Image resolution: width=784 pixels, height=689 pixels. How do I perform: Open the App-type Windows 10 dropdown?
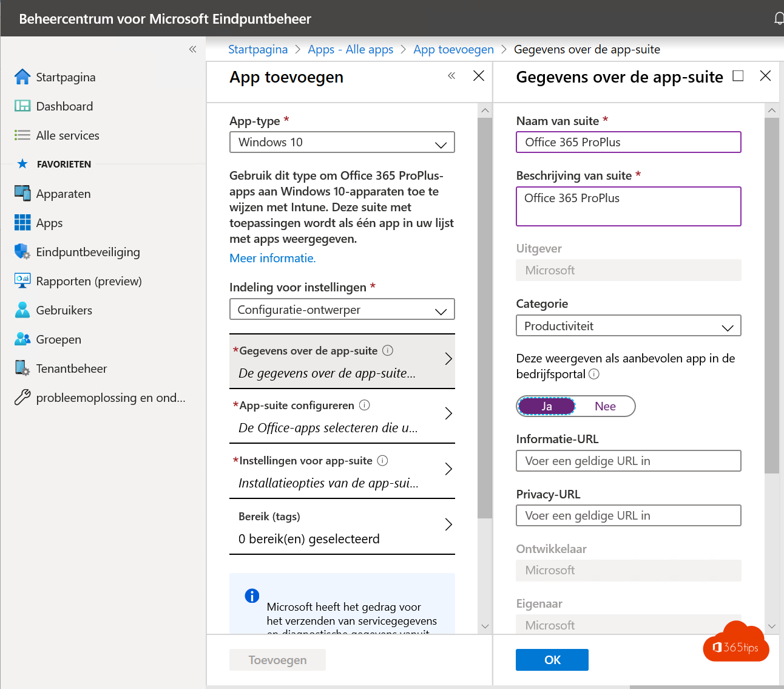pos(342,142)
